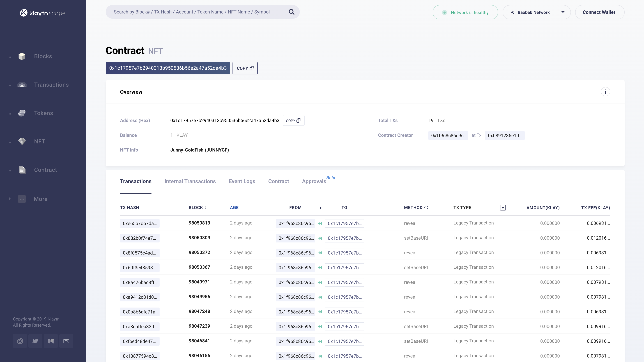Click the search magnifier icon
644x362 pixels.
[291, 12]
